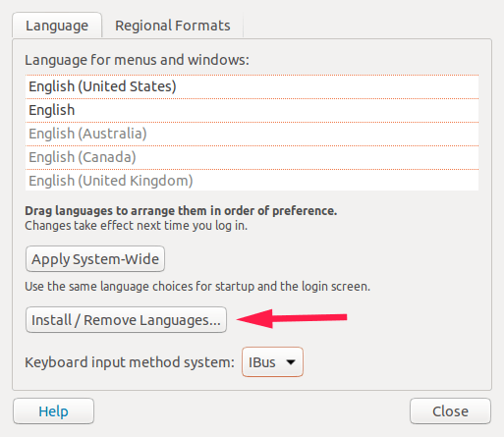Click the dropdown arrow next to IBus
This screenshot has width=504, height=437.
[x=291, y=362]
